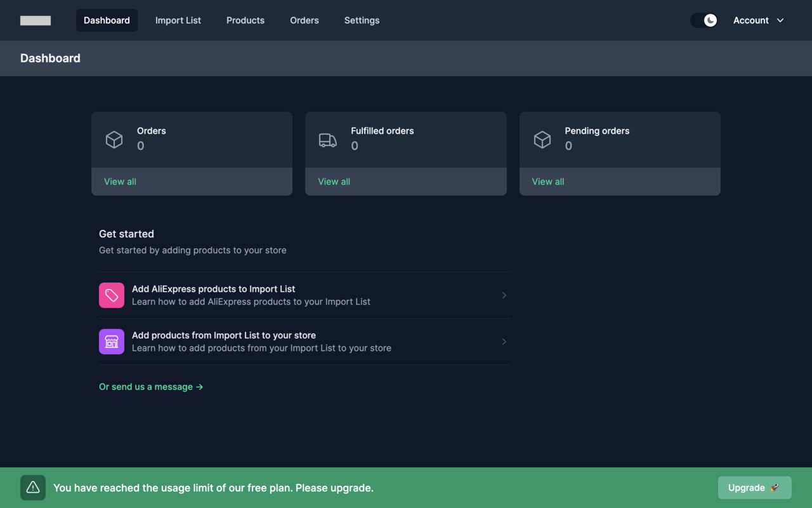Go to the Orders navigation tab
Screen dimensions: 812x508
coord(304,20)
